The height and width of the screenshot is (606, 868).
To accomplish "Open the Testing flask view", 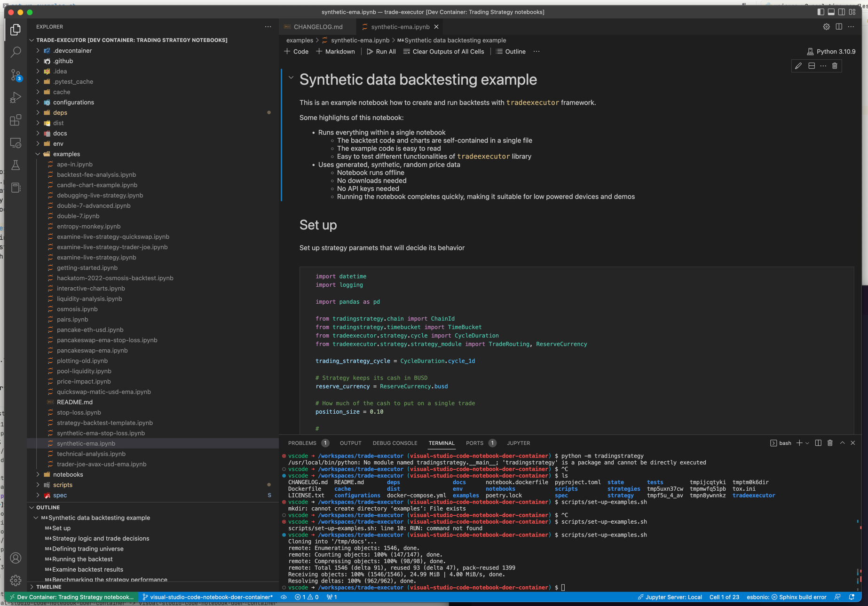I will pos(16,165).
